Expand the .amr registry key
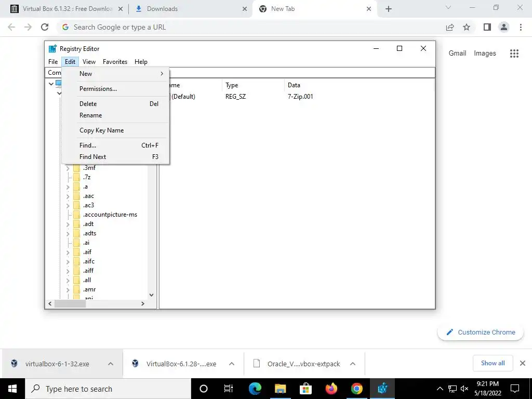This screenshot has width=532, height=399. pos(68,290)
